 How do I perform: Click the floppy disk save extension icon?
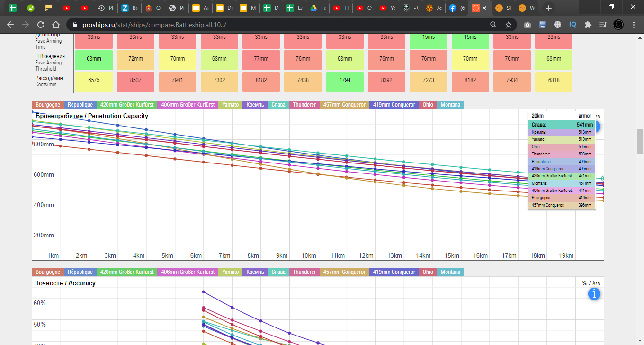[542, 25]
